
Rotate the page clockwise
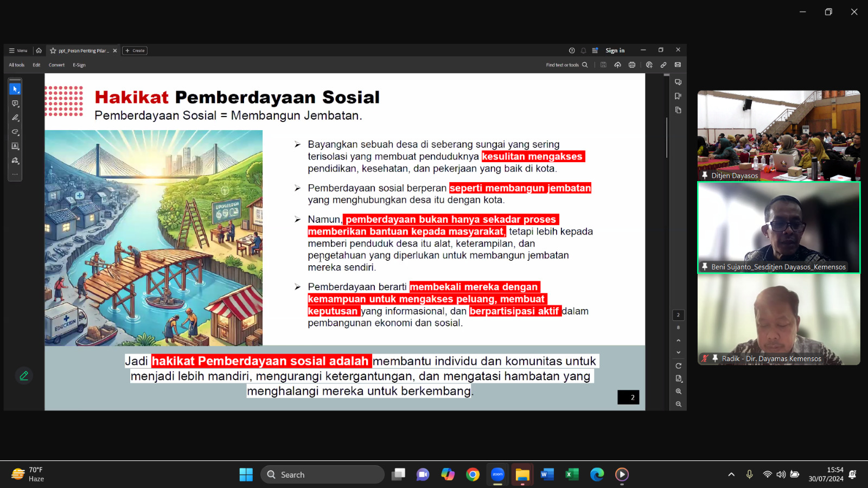[x=678, y=366]
